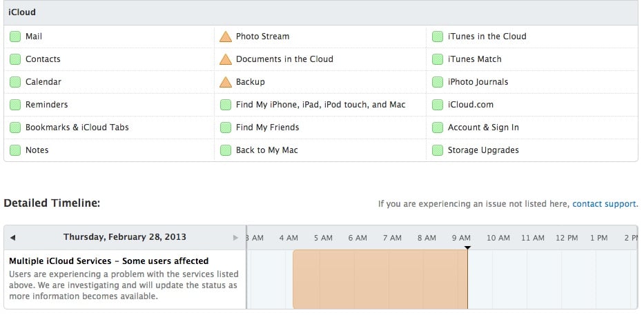Click the green status icon next to Mail
This screenshot has height=315, width=644.
[15, 37]
